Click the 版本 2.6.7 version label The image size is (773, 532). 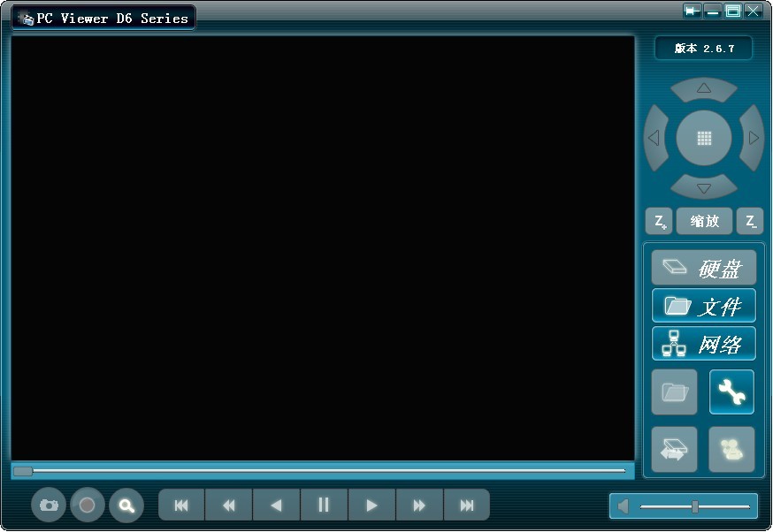pyautogui.click(x=704, y=49)
